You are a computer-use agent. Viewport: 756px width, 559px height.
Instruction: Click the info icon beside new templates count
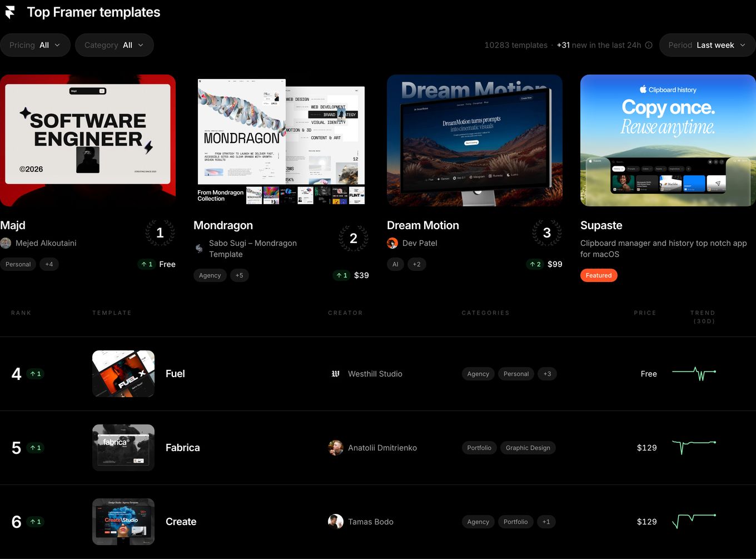pos(649,45)
